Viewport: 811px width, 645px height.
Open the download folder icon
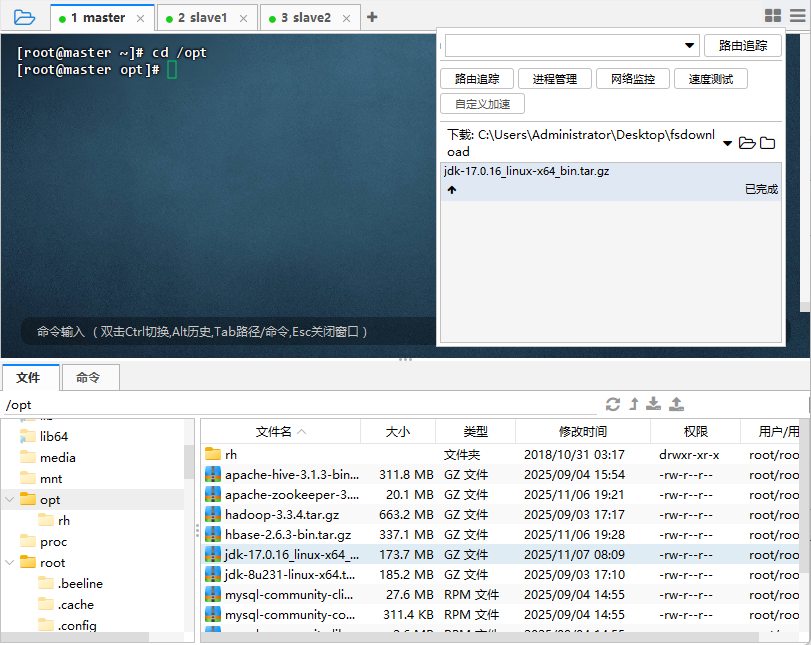click(x=747, y=143)
